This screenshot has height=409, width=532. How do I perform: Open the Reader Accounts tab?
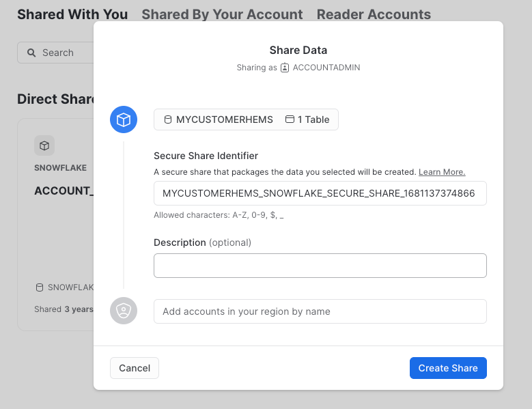click(374, 14)
